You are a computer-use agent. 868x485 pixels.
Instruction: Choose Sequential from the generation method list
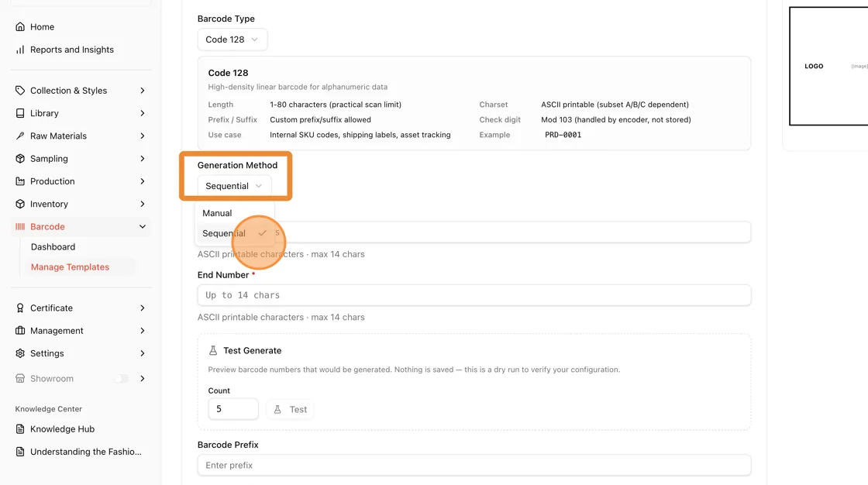point(234,233)
